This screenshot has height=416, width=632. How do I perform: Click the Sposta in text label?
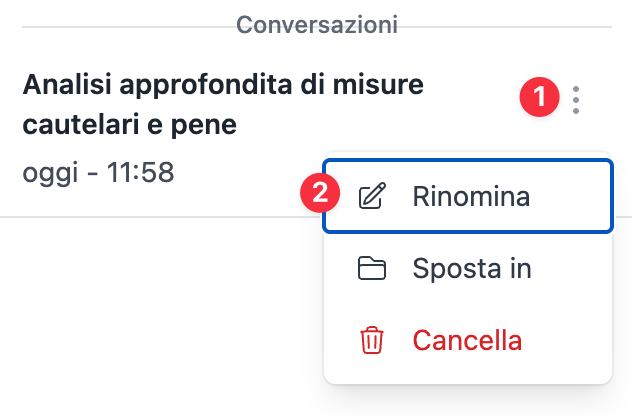471,268
